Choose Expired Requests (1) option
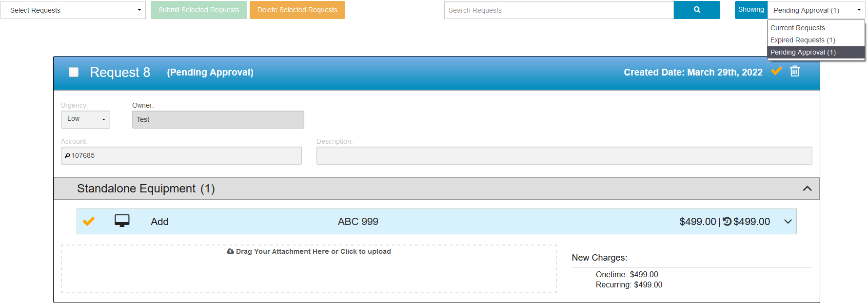The height and width of the screenshot is (303, 868). tap(802, 40)
